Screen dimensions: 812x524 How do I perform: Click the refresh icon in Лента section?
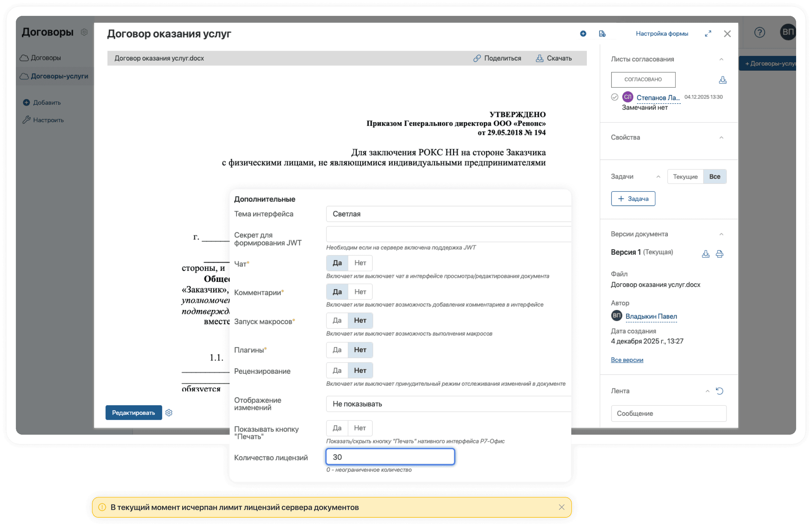[x=719, y=391]
